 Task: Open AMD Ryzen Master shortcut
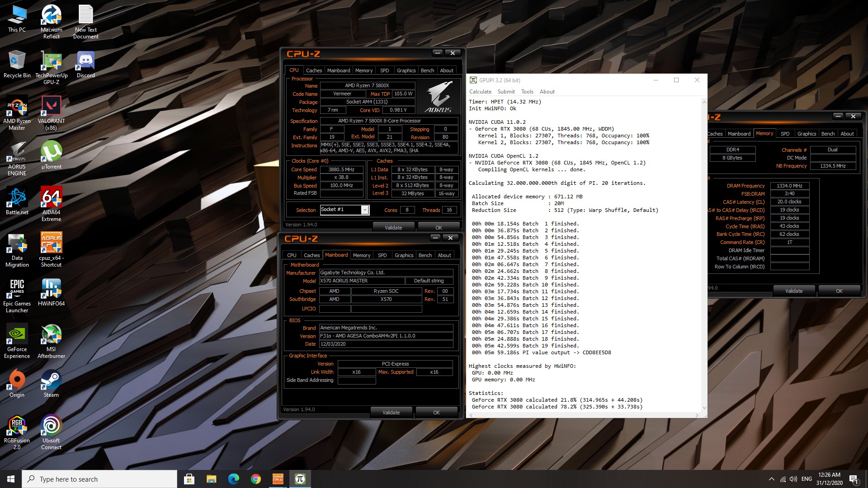pyautogui.click(x=17, y=113)
